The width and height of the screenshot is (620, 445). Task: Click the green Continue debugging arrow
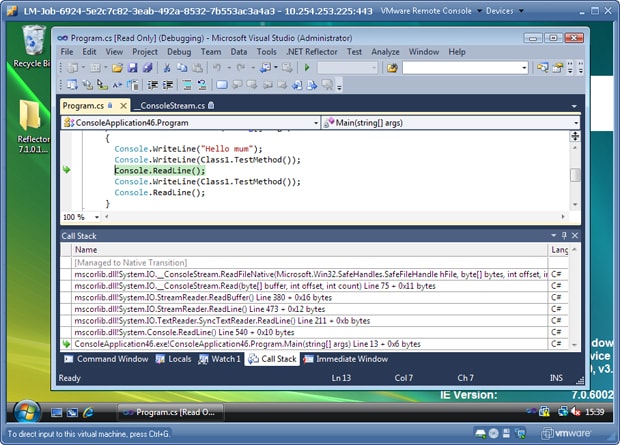[307, 68]
